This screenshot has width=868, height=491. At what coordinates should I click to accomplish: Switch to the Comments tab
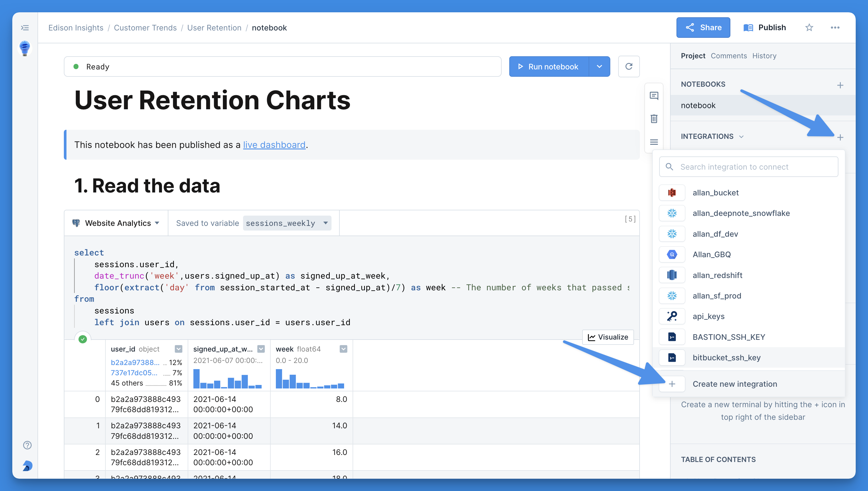pyautogui.click(x=728, y=56)
